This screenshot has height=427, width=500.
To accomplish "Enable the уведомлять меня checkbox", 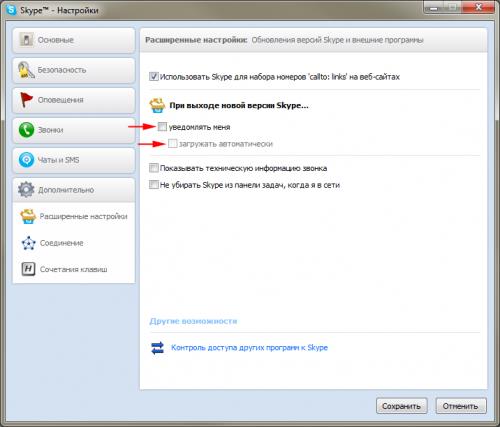I will [x=162, y=127].
